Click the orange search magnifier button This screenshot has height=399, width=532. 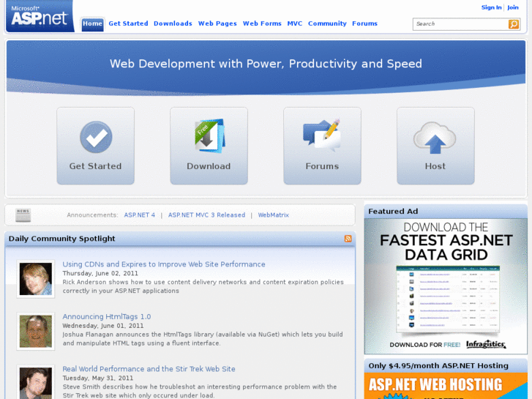513,23
